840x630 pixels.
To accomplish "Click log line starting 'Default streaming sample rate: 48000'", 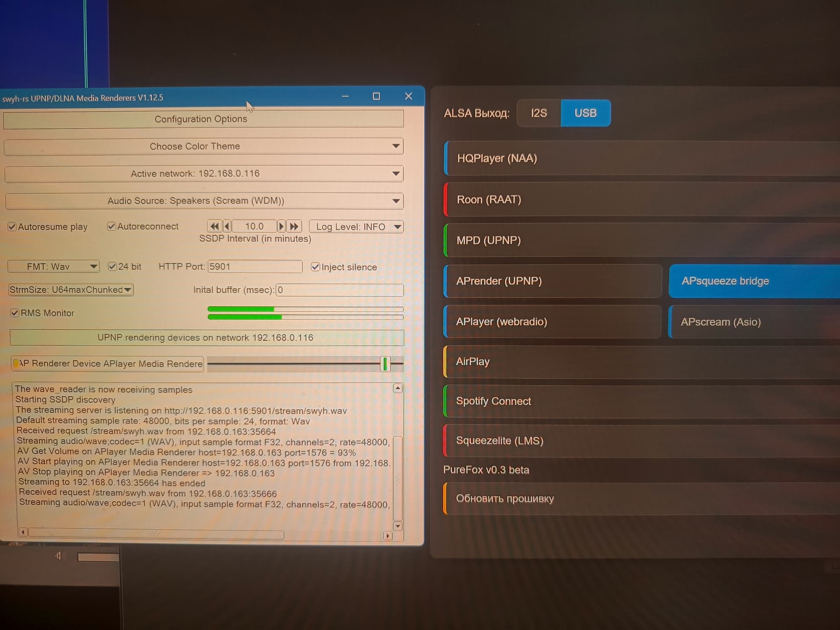I will [x=163, y=421].
